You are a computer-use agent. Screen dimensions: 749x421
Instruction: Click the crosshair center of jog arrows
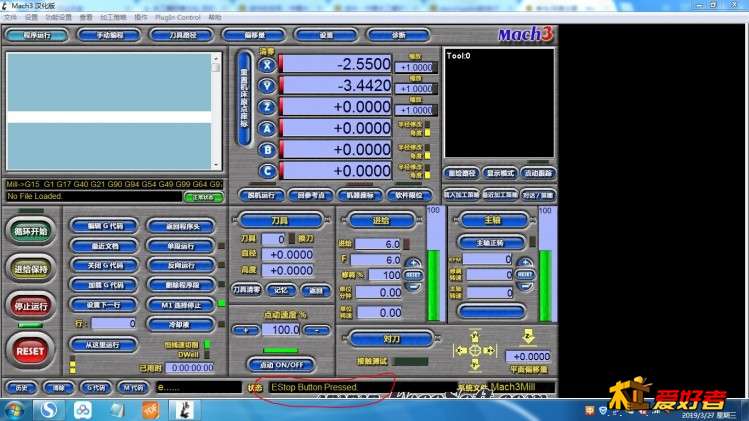475,350
